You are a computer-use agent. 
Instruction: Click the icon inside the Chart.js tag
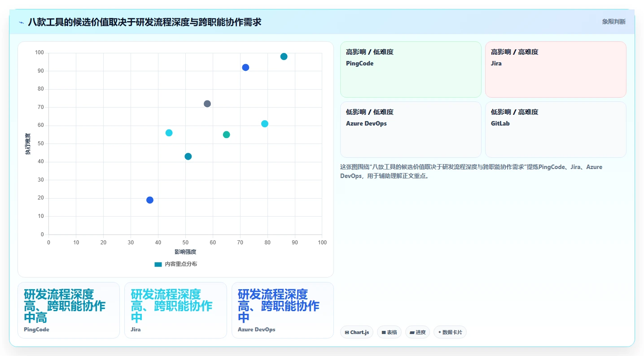pyautogui.click(x=347, y=333)
